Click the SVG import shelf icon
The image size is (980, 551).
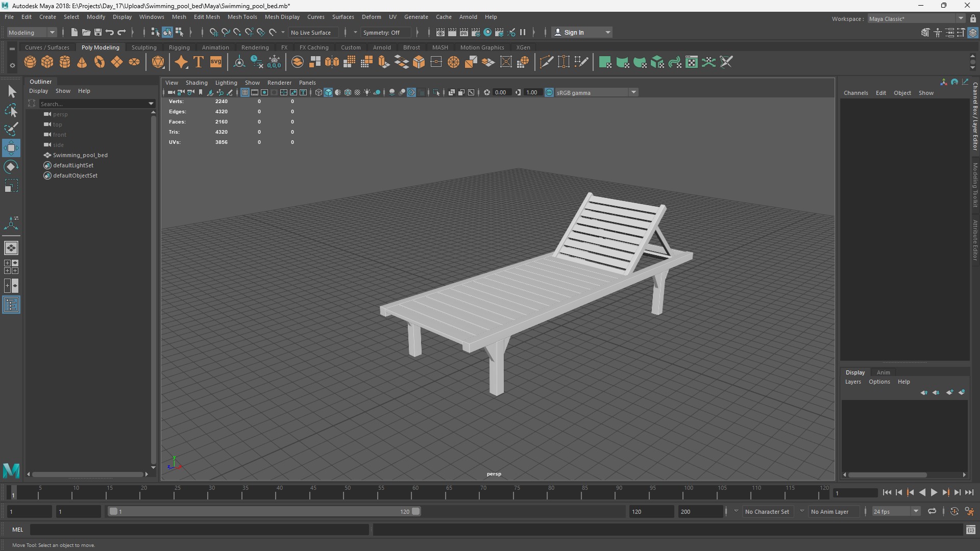click(216, 62)
